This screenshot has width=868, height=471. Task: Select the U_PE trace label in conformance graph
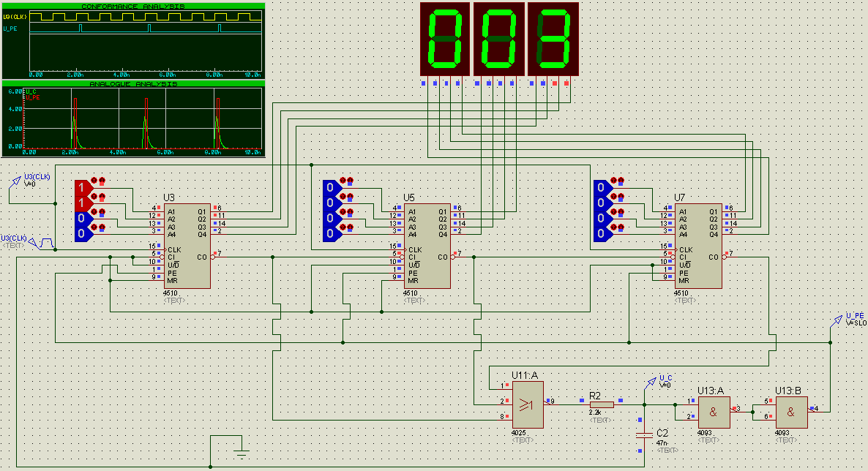[10, 29]
